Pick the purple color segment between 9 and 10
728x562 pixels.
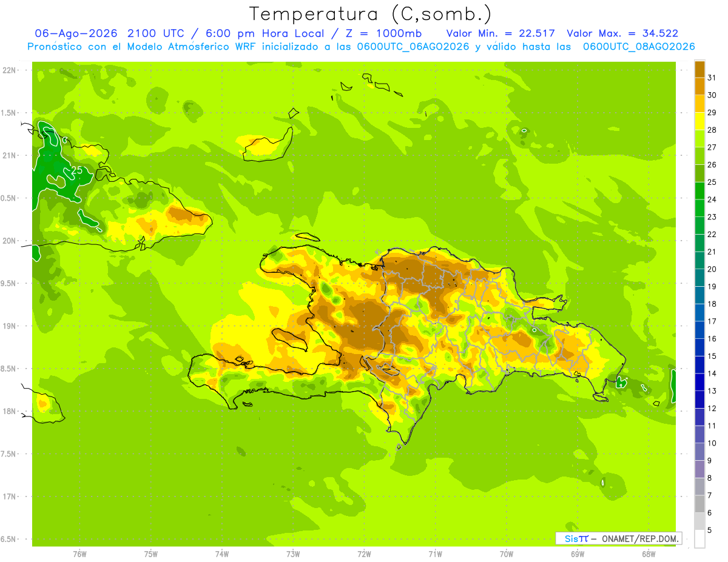pos(699,452)
